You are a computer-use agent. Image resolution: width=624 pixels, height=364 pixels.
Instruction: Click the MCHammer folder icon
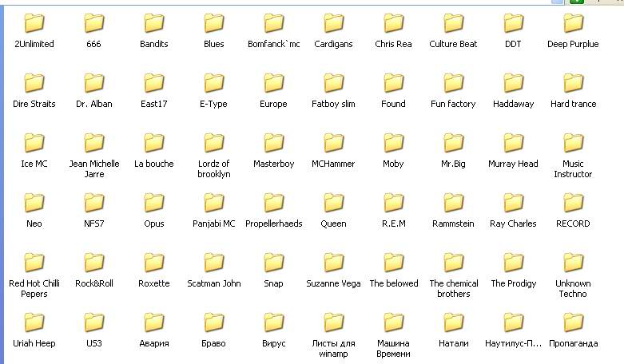pyautogui.click(x=333, y=143)
